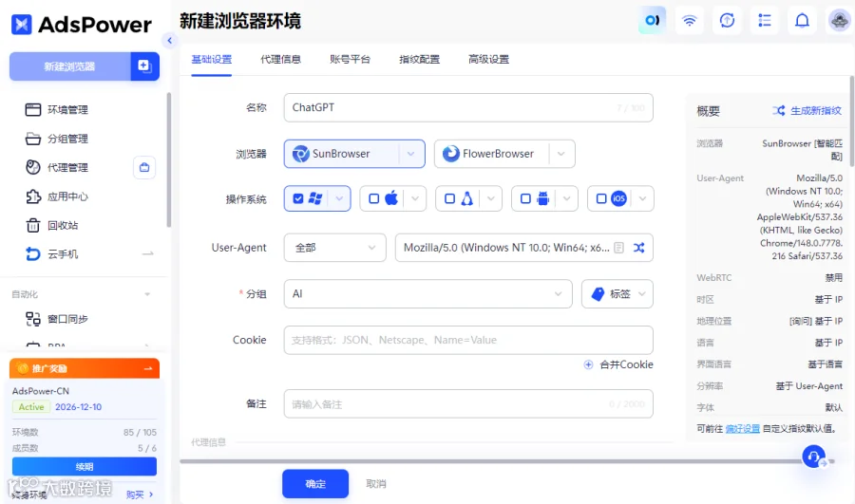The width and height of the screenshot is (855, 504).
Task: Expand the Android version dropdown arrow
Action: 566,199
